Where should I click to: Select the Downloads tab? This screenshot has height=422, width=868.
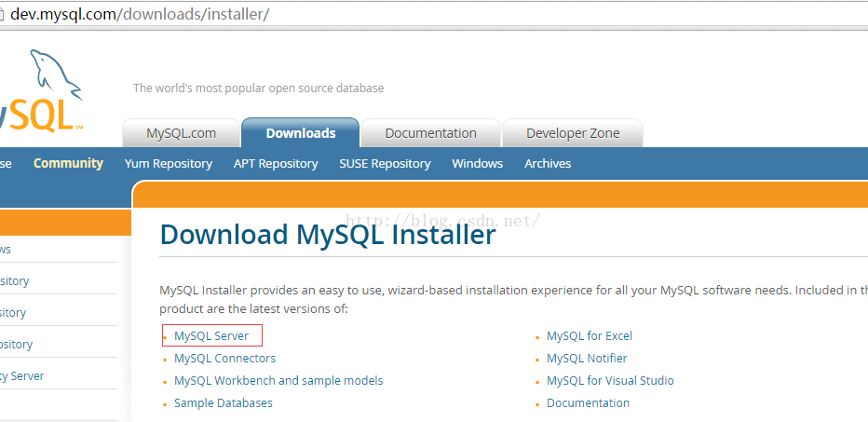point(301,133)
